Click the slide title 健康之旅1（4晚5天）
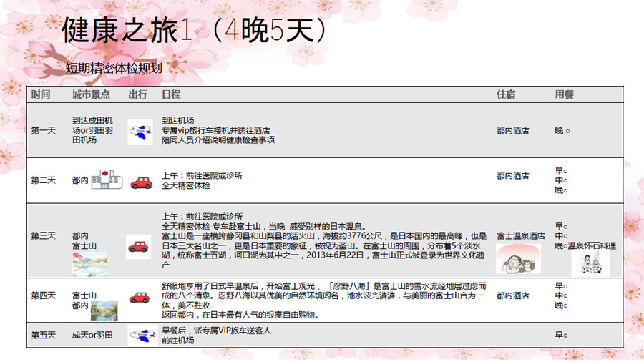 (195, 31)
